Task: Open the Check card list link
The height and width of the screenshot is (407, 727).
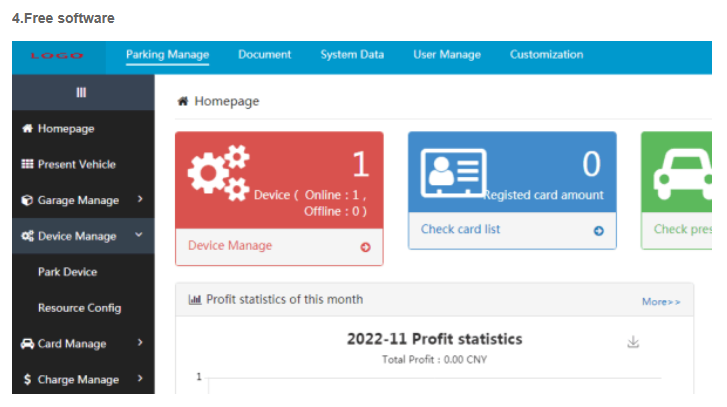Action: [x=460, y=230]
